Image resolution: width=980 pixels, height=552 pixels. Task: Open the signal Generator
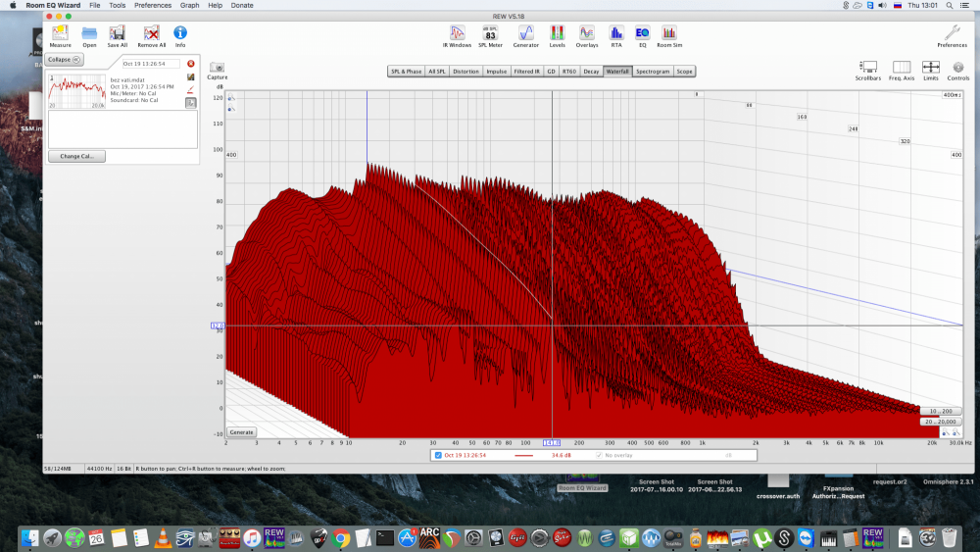[525, 36]
